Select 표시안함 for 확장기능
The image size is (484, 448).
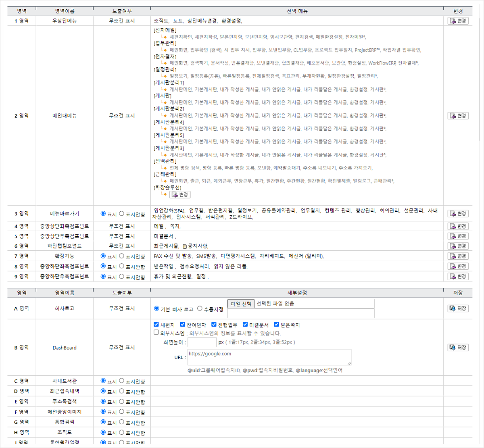coord(122,256)
